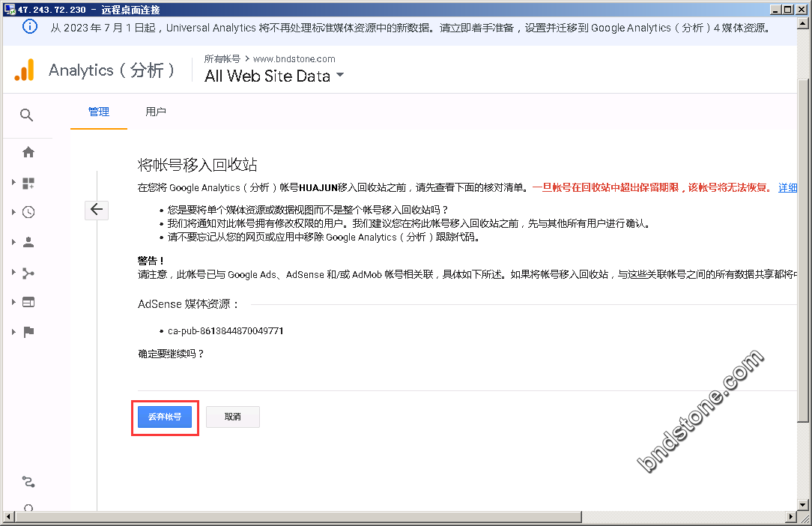Expand the Behavior section arrow
Image resolution: width=812 pixels, height=526 pixels.
coord(13,302)
